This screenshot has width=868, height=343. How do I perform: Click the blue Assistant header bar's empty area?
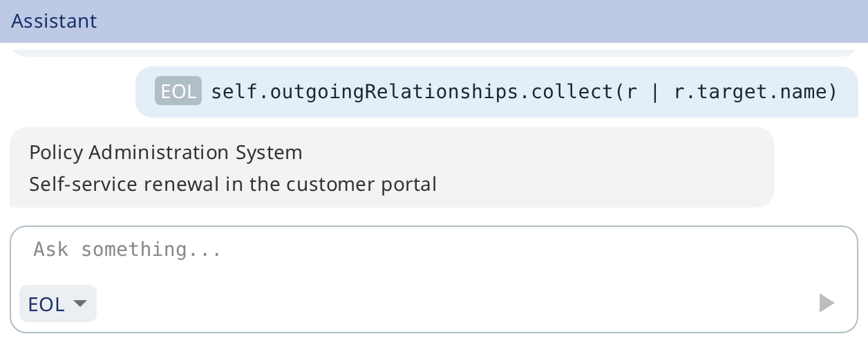coord(484,21)
